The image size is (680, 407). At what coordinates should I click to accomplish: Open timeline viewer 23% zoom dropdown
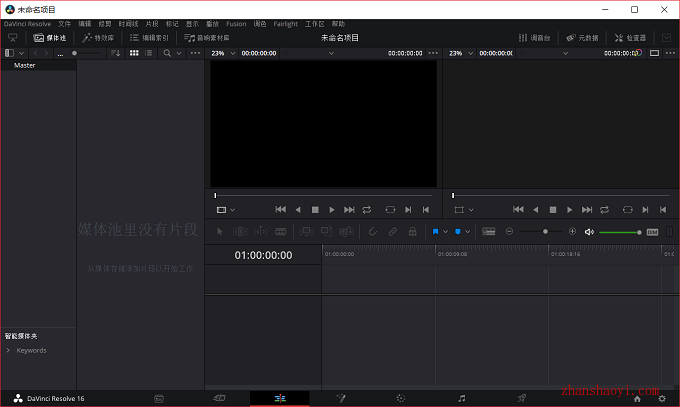pos(461,53)
